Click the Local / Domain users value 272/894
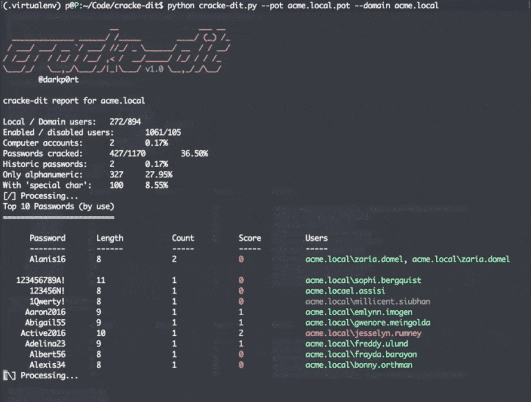The height and width of the screenshot is (402, 532). coord(125,122)
